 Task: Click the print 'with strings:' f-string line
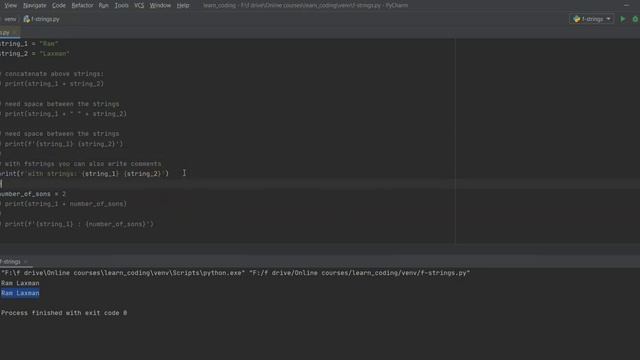(84, 173)
